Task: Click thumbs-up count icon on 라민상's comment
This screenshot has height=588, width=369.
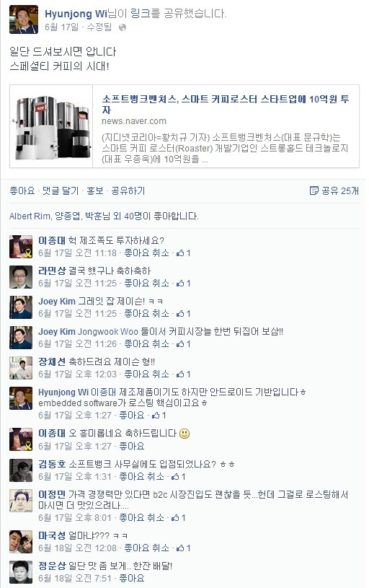Action: (183, 284)
